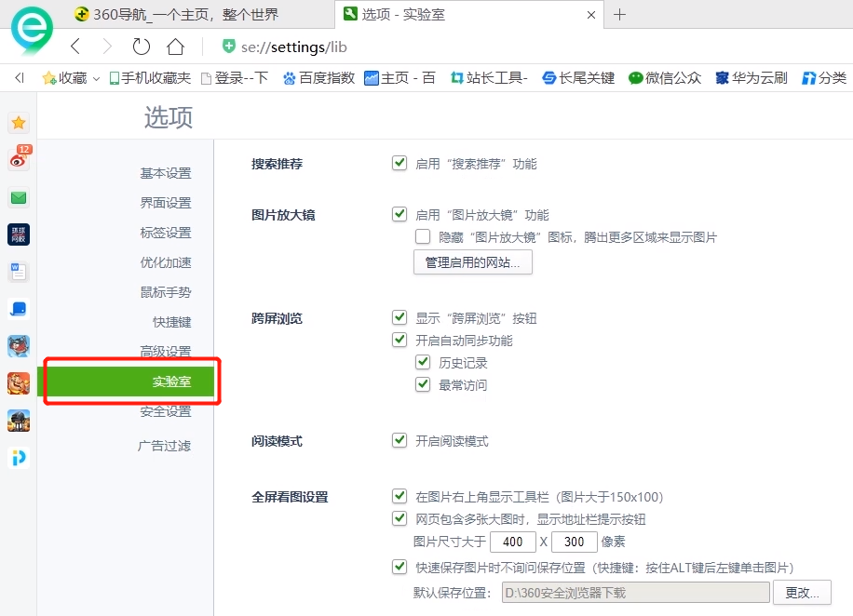Expand the 收藏 bookmarks dropdown
Screen dimensions: 853x616
96,79
